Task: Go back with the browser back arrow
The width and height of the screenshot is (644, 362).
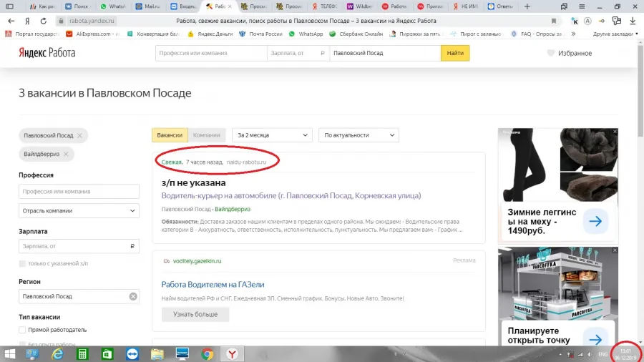Action: (x=11, y=21)
